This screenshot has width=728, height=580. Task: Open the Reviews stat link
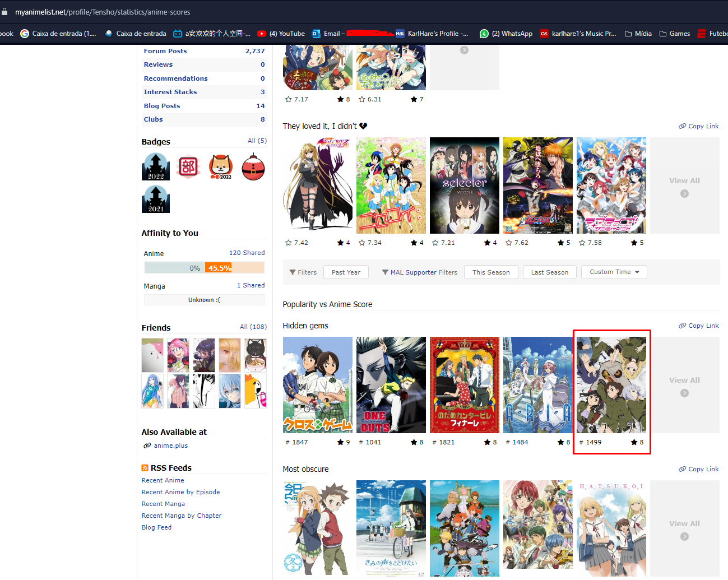pos(158,64)
